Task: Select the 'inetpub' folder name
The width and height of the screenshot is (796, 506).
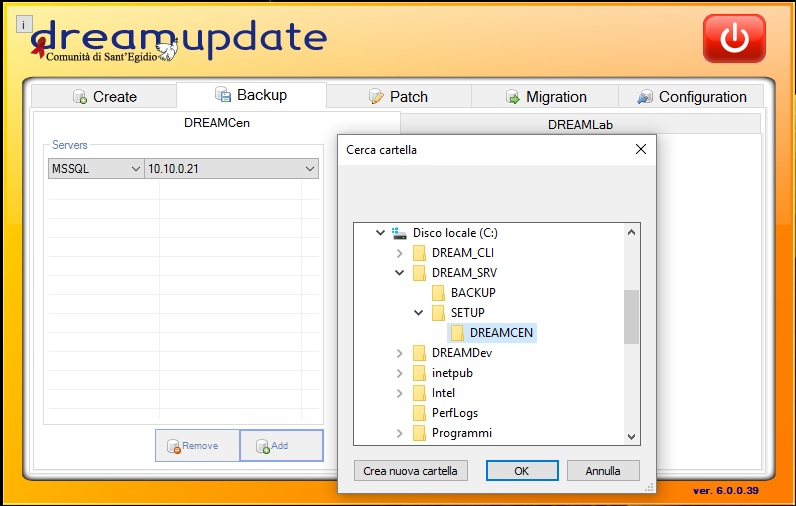Action: pyautogui.click(x=452, y=373)
